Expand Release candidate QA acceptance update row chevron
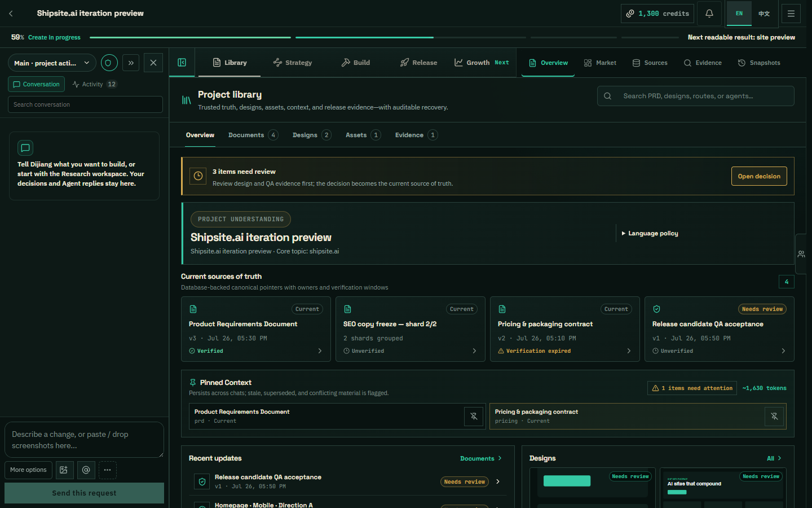The width and height of the screenshot is (812, 508). [x=498, y=481]
